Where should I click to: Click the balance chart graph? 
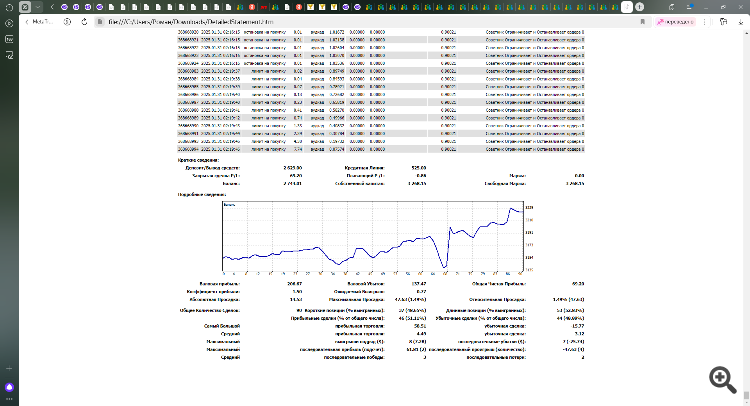tap(372, 237)
